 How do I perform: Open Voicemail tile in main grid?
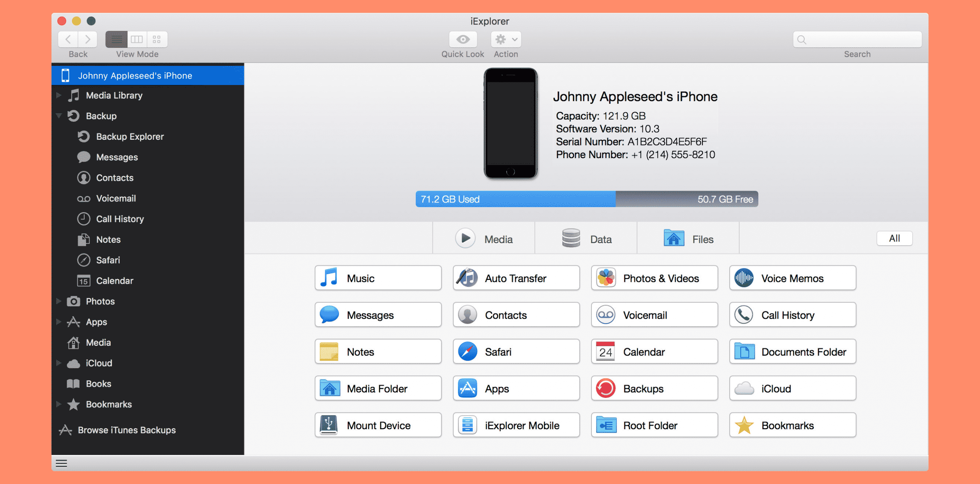click(x=654, y=315)
